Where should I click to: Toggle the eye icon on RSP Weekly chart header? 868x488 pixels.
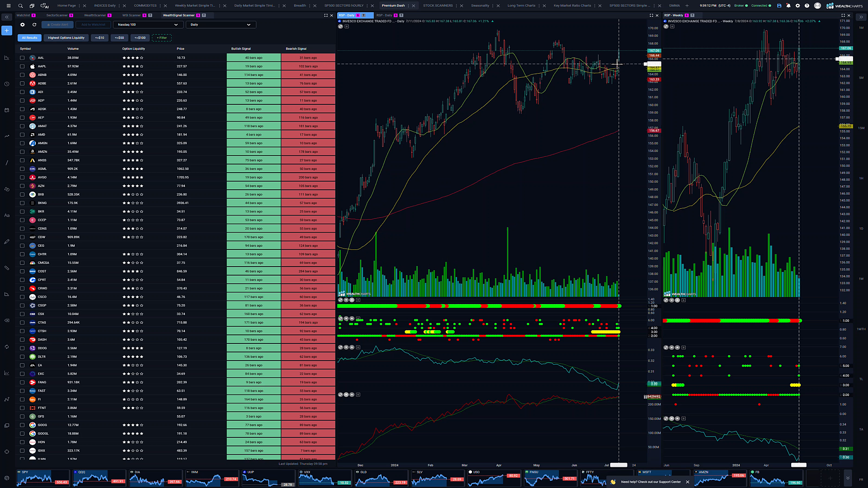coord(666,27)
